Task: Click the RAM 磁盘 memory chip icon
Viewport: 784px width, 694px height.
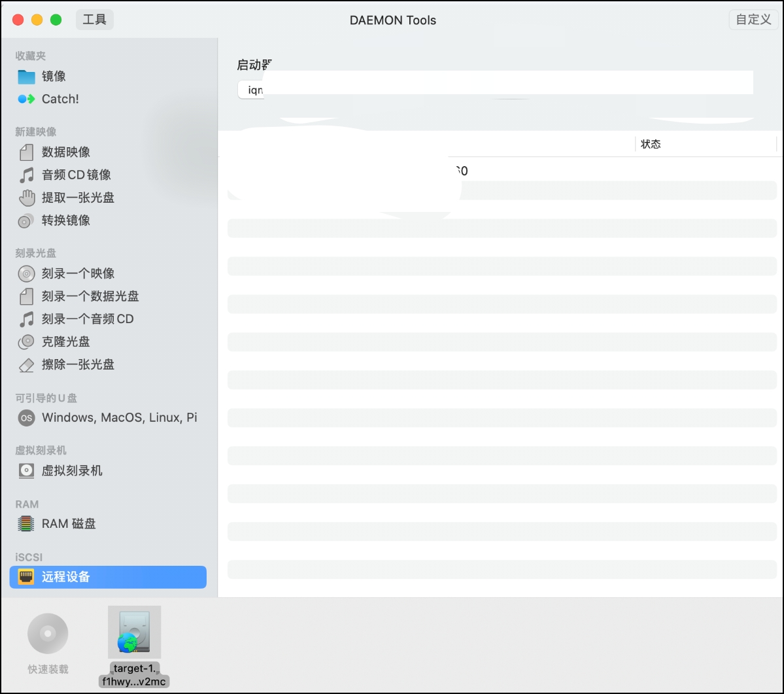Action: click(x=26, y=524)
